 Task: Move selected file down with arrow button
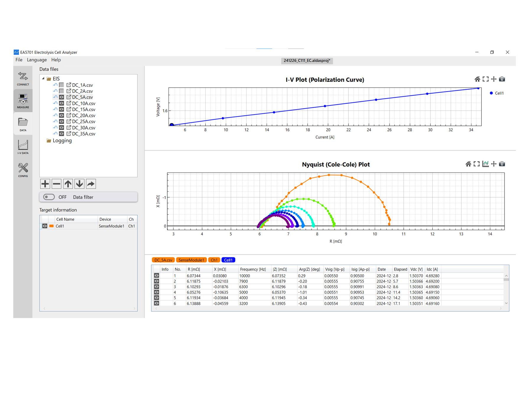80,184
